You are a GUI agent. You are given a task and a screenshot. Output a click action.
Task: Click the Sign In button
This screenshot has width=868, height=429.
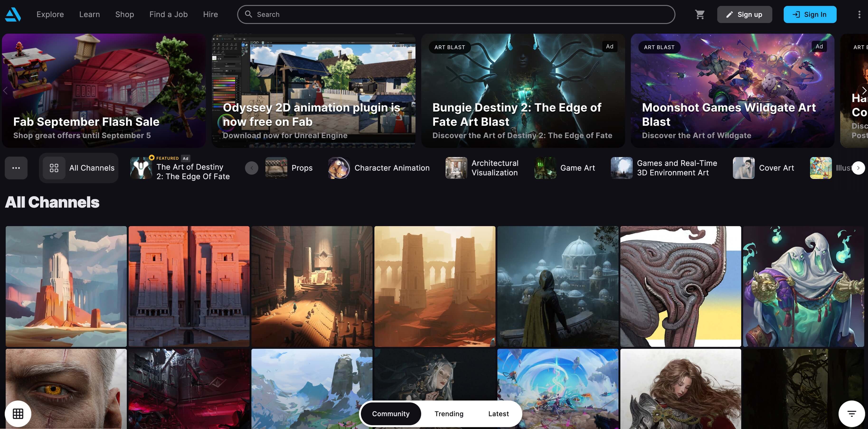pos(810,14)
